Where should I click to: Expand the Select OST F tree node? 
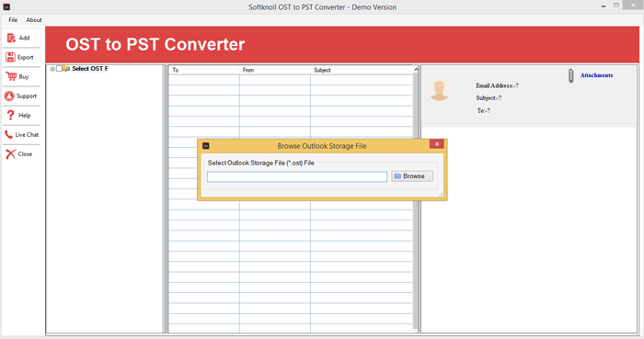[52, 69]
